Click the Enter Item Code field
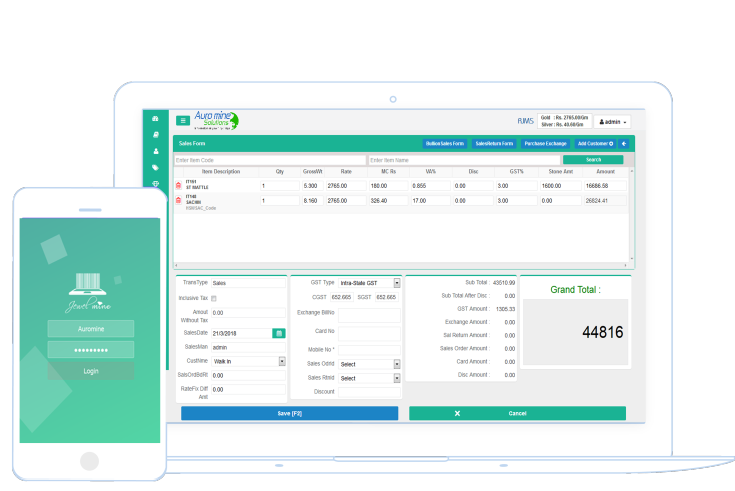The image size is (735, 491). click(269, 160)
